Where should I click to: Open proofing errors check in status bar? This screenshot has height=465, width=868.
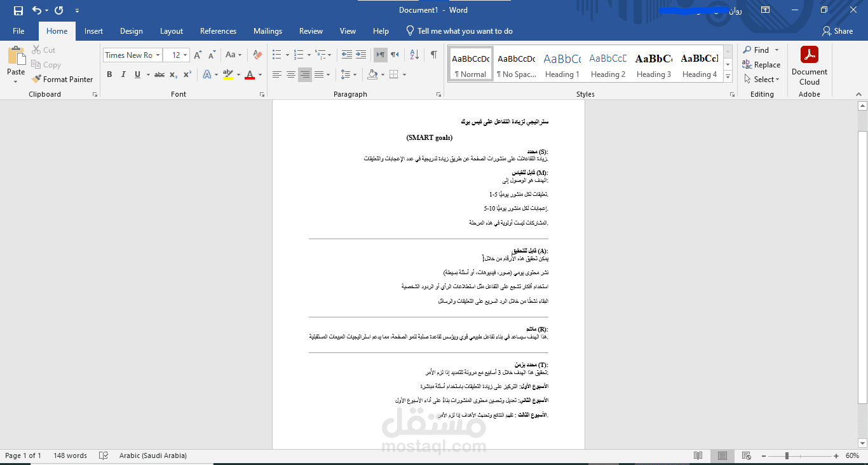pyautogui.click(x=104, y=455)
